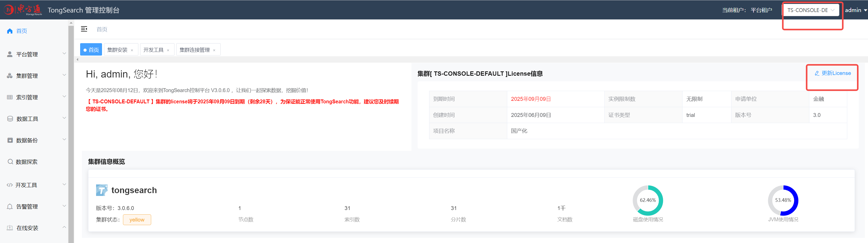Expand the 开发工具 sidebar chevron
The image size is (868, 243).
(64, 184)
